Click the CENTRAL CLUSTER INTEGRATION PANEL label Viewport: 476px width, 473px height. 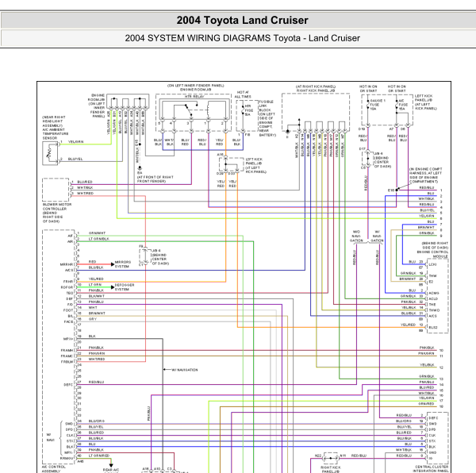(432, 468)
